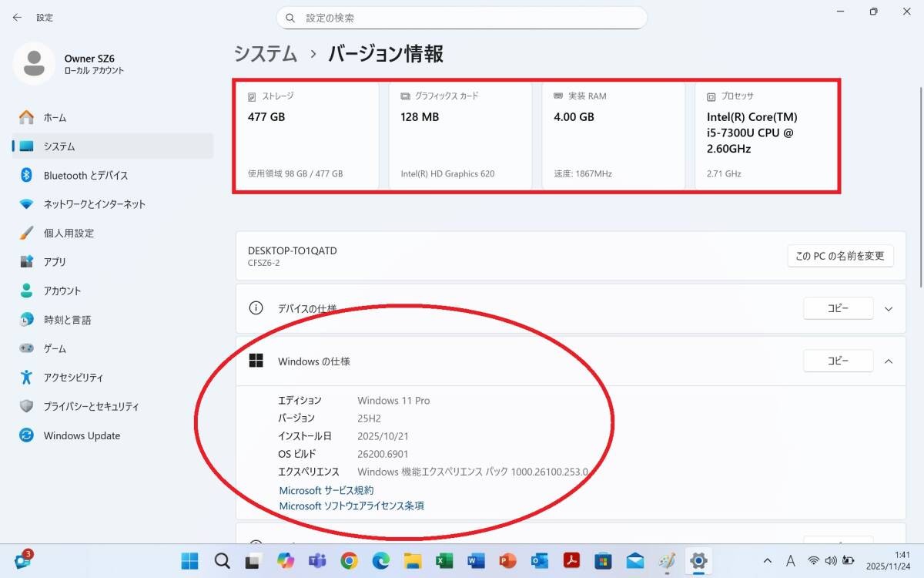The height and width of the screenshot is (578, 924).
Task: Click the DESKTOP-TO1QATD device name
Action: (293, 251)
